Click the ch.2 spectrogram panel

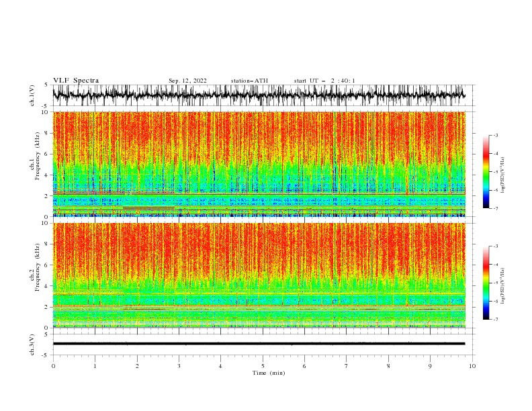pyautogui.click(x=259, y=275)
